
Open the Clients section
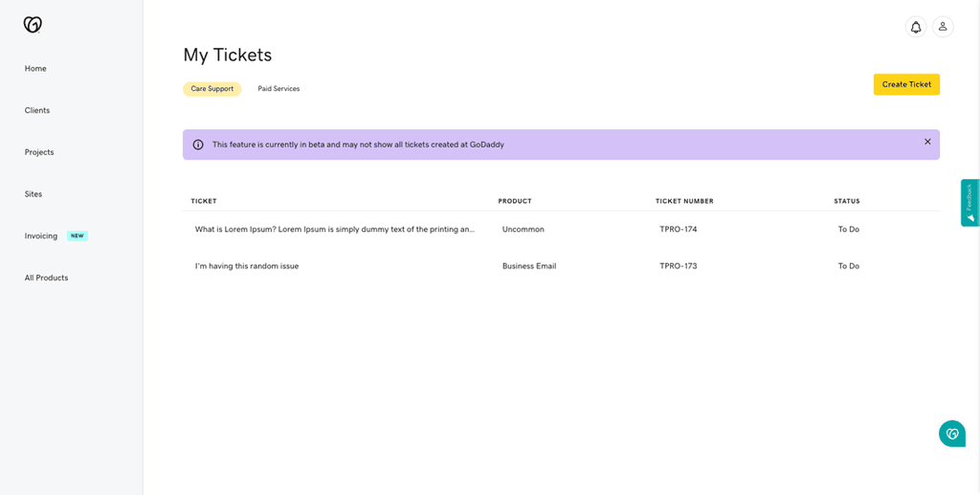pos(37,111)
